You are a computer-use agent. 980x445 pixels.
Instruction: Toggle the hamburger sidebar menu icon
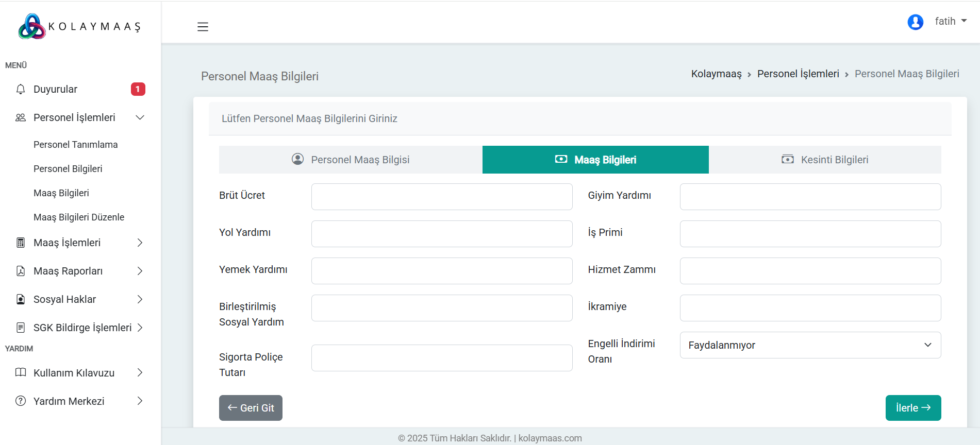203,27
